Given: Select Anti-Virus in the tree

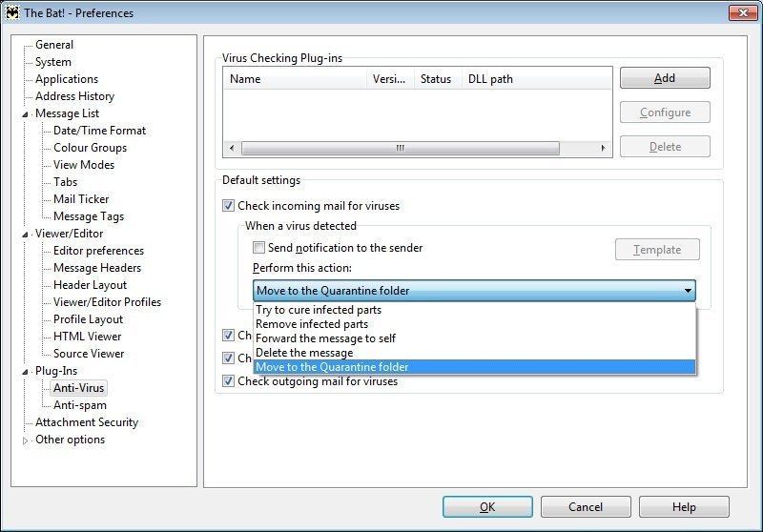Looking at the screenshot, I should 78,388.
